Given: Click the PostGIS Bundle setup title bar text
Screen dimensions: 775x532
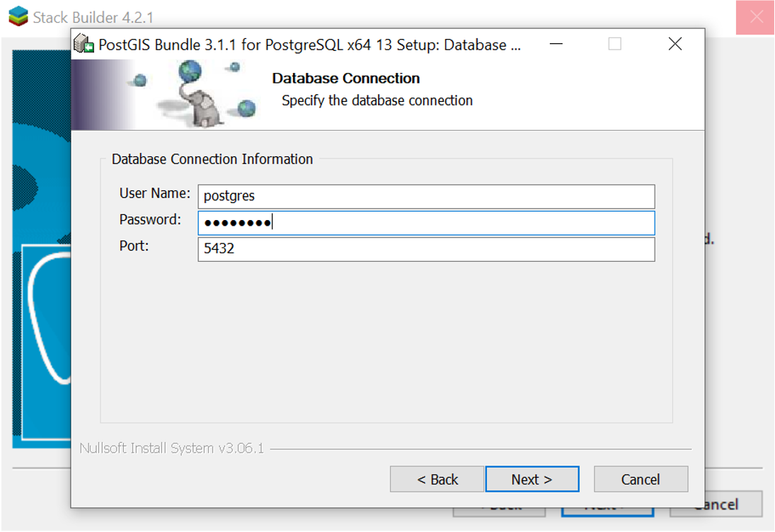Looking at the screenshot, I should coord(309,45).
